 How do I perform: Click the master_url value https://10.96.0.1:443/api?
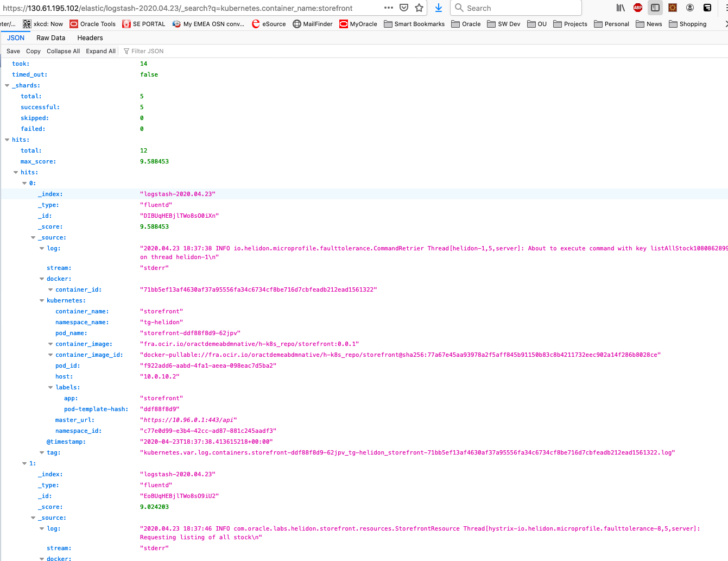(188, 420)
